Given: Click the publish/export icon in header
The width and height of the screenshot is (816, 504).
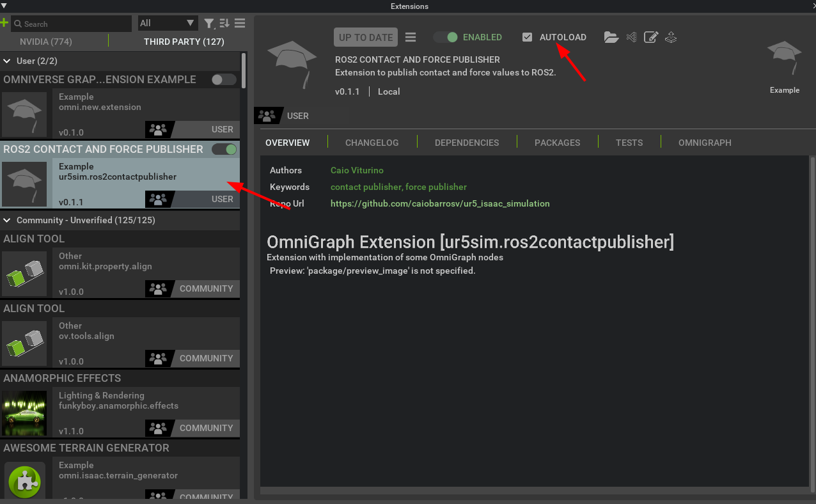Looking at the screenshot, I should (x=671, y=37).
